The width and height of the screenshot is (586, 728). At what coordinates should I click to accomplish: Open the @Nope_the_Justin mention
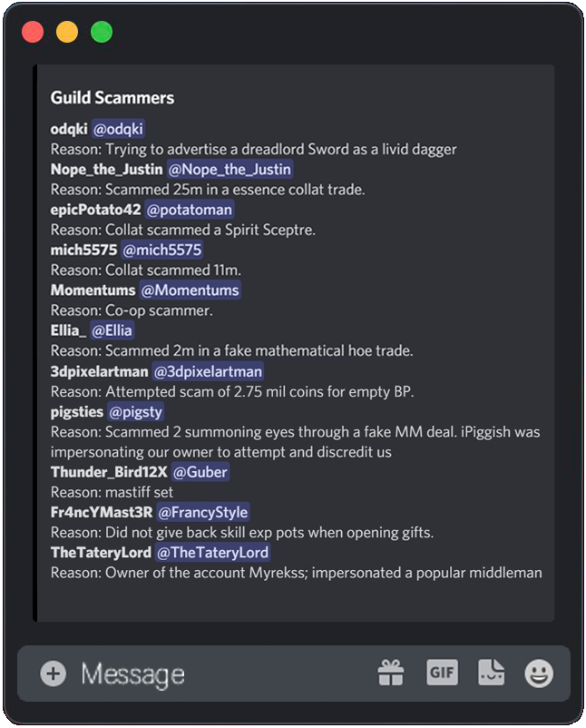click(x=230, y=170)
